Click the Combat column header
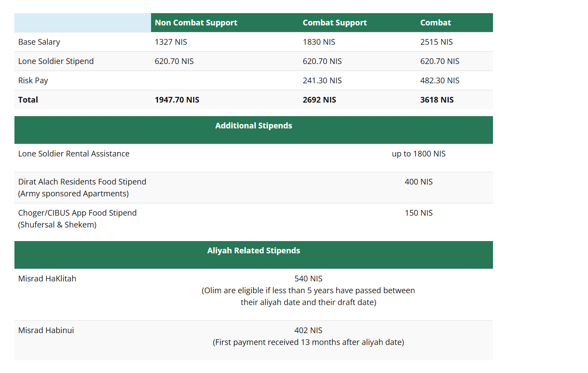Viewport: 588px width, 373px height. coord(435,23)
